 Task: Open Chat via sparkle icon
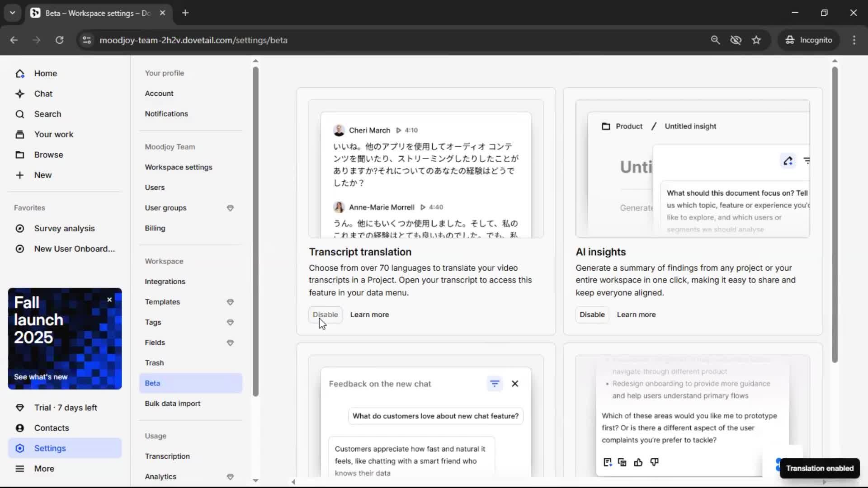(x=20, y=94)
